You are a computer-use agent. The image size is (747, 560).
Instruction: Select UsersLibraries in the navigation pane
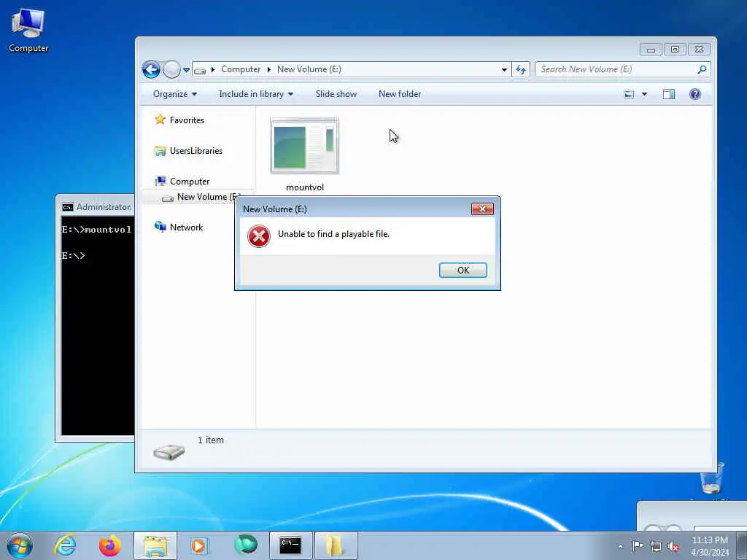[196, 151]
